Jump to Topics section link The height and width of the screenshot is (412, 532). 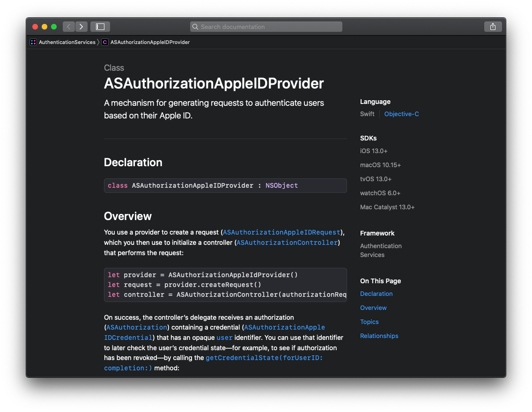369,322
